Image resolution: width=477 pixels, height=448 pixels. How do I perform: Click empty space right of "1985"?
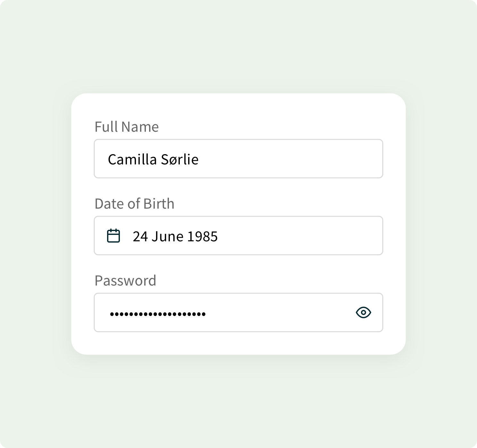298,236
